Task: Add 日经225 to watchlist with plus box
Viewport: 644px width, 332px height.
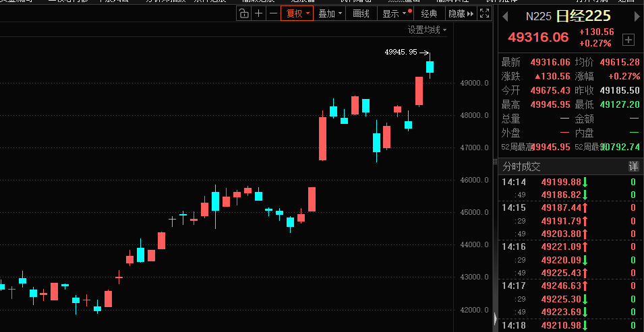Action: pos(628,38)
